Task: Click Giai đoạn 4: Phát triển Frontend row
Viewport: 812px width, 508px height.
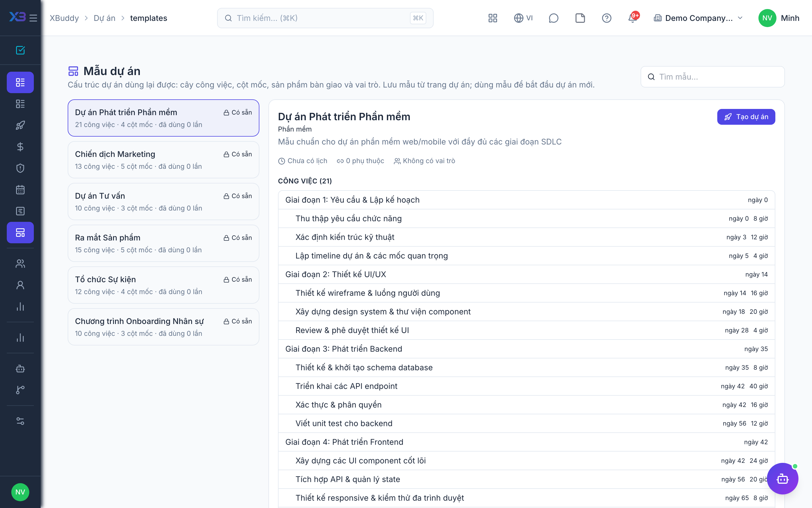Action: (x=526, y=442)
